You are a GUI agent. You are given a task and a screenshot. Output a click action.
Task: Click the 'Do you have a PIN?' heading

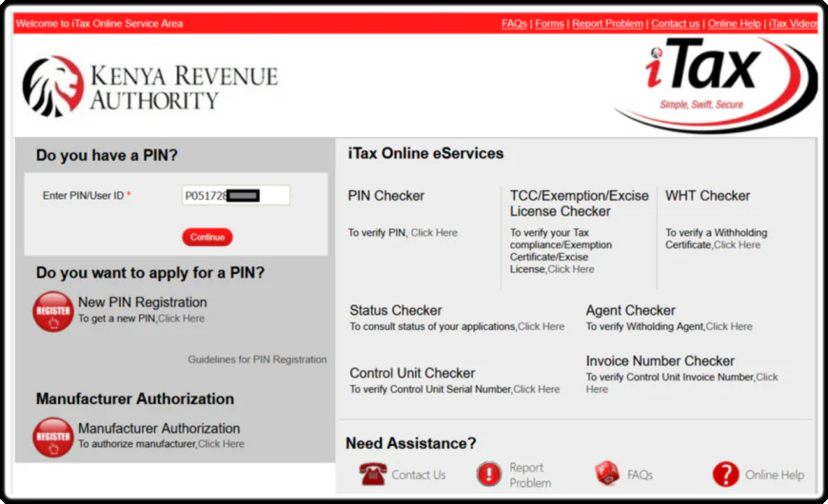pyautogui.click(x=107, y=155)
